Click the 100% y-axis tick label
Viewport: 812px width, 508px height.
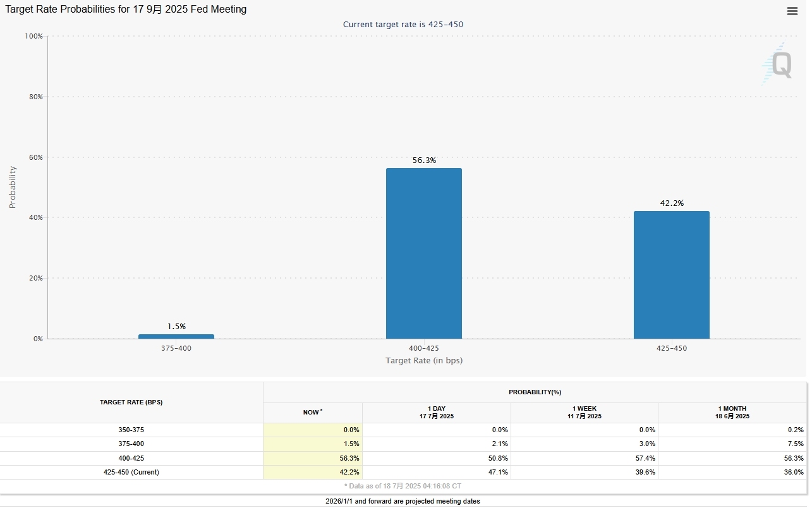click(33, 36)
